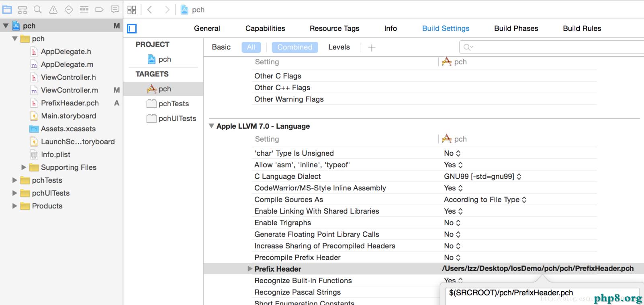Show the Breakpoint navigator icon

click(99, 10)
